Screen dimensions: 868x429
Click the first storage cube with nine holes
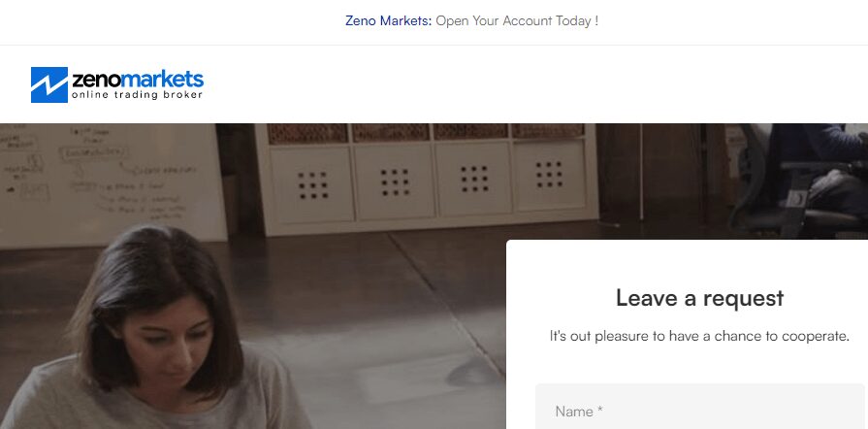pos(312,184)
